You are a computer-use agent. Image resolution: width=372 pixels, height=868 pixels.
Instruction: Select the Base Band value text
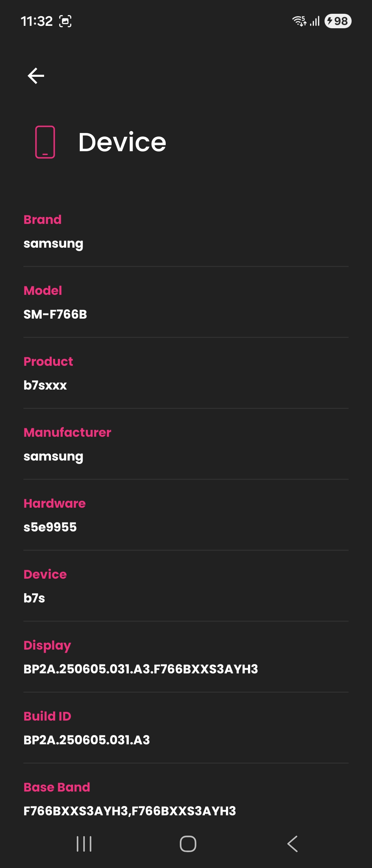tap(130, 811)
